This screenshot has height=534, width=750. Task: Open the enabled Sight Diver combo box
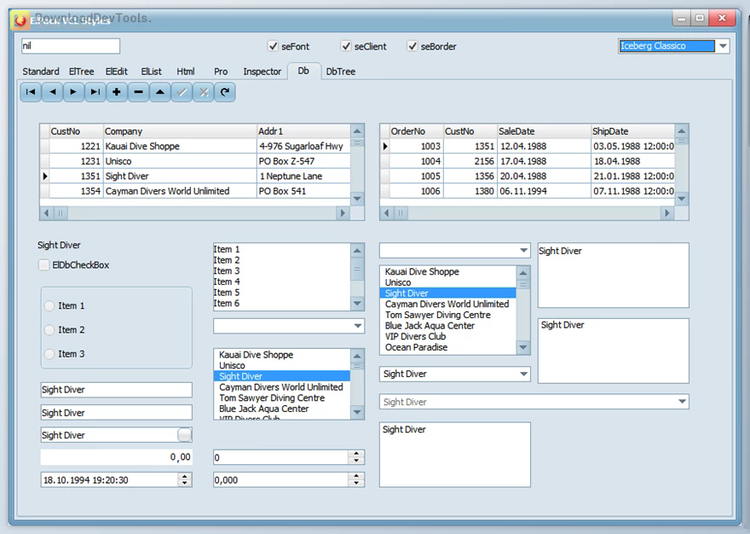(x=524, y=374)
